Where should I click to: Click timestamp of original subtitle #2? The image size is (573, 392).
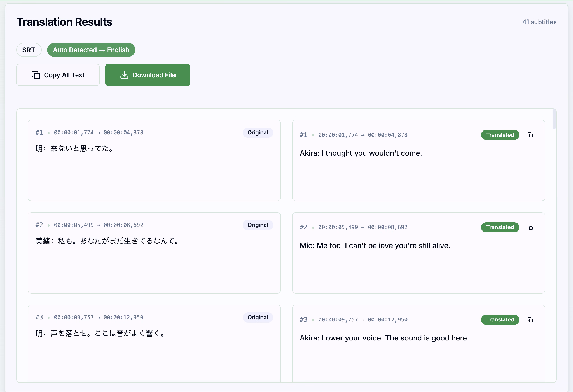(99, 225)
